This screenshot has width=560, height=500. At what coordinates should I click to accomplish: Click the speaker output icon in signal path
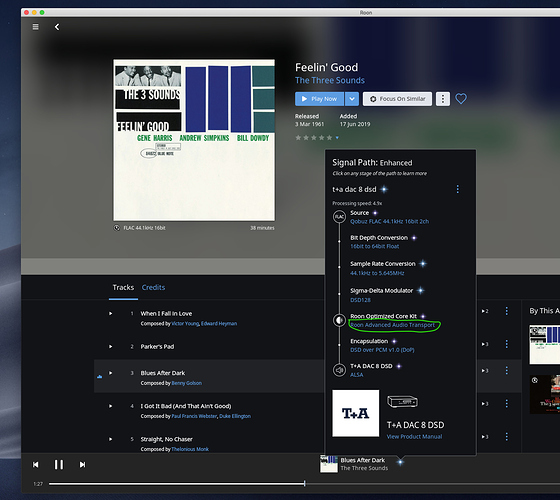(339, 370)
